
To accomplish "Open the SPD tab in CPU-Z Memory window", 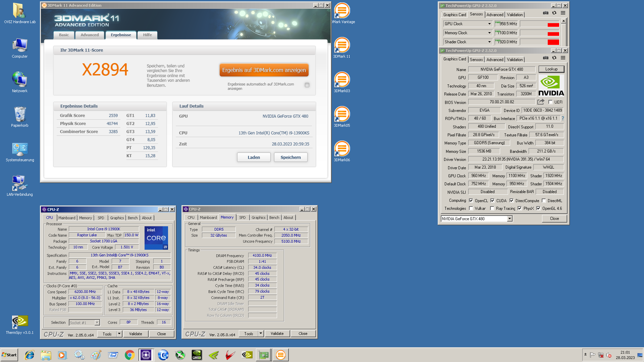I will click(x=243, y=218).
